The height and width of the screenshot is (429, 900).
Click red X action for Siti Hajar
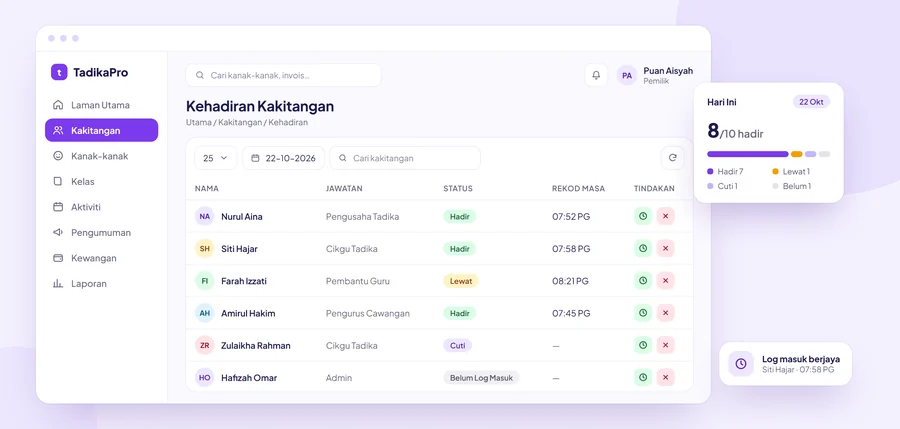click(665, 249)
